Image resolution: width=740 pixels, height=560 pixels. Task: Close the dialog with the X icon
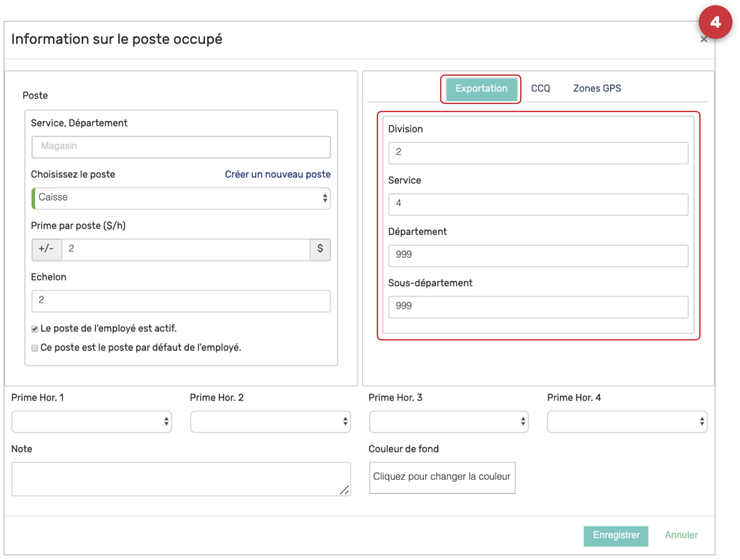tap(703, 39)
